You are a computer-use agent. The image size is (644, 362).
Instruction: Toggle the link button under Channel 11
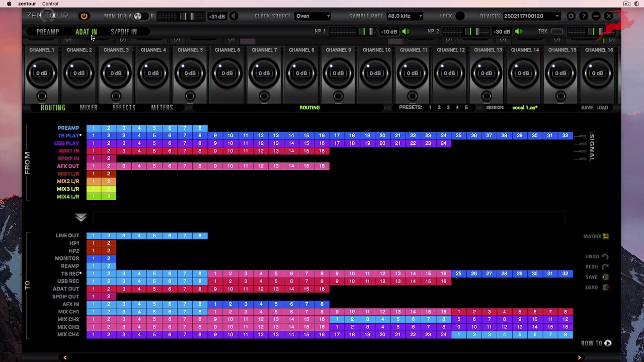pyautogui.click(x=413, y=96)
